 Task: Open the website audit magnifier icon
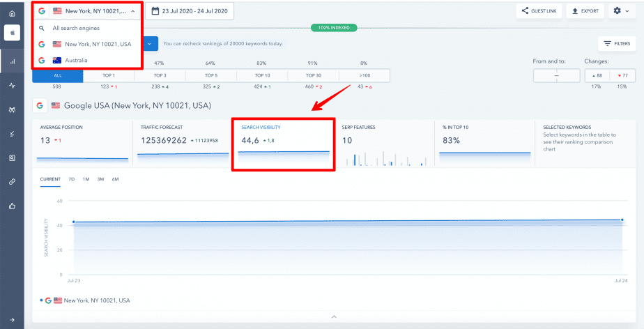click(x=12, y=158)
